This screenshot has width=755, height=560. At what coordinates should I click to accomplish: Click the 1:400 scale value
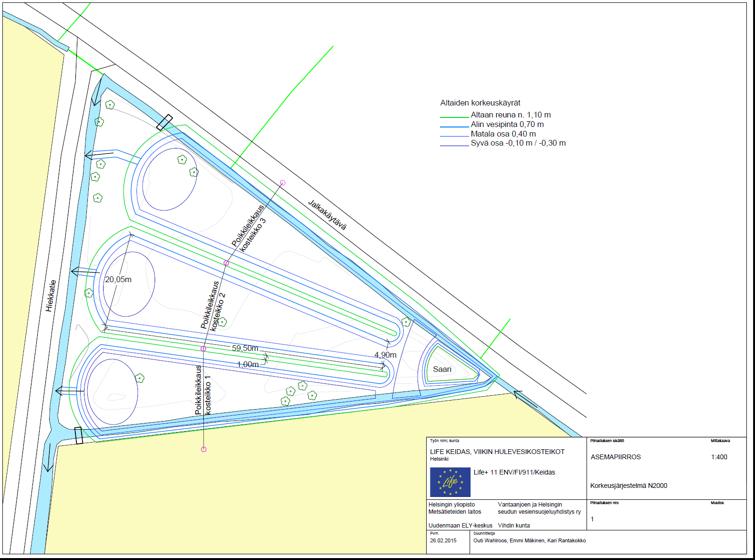coord(719,457)
